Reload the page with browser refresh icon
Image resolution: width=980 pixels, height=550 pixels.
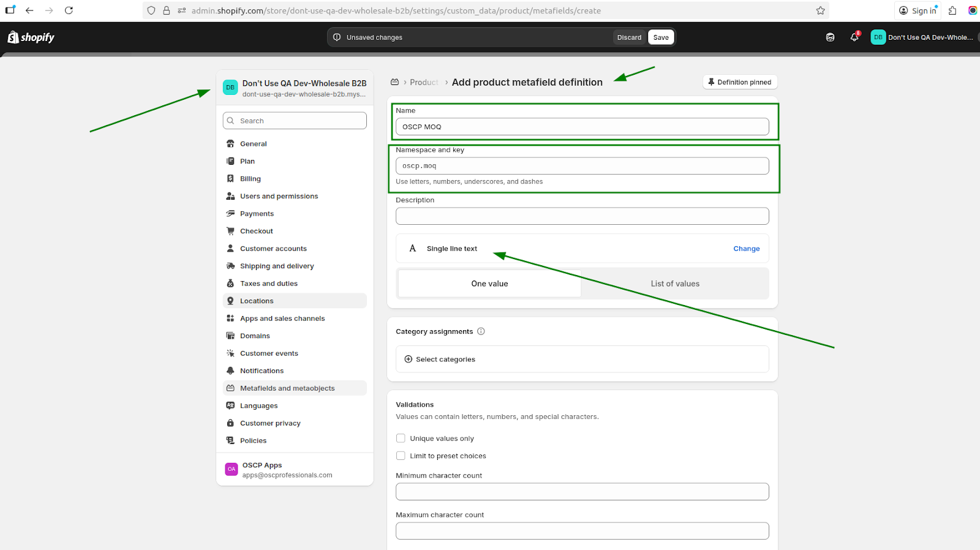click(x=69, y=10)
